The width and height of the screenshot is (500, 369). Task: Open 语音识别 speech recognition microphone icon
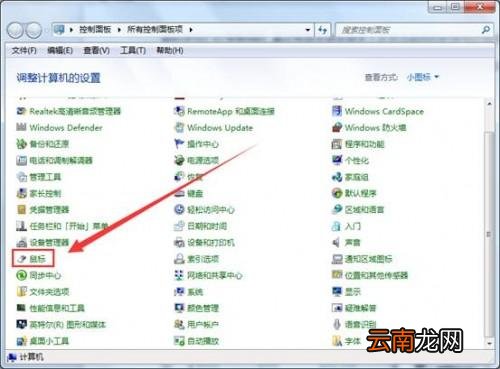click(x=337, y=324)
